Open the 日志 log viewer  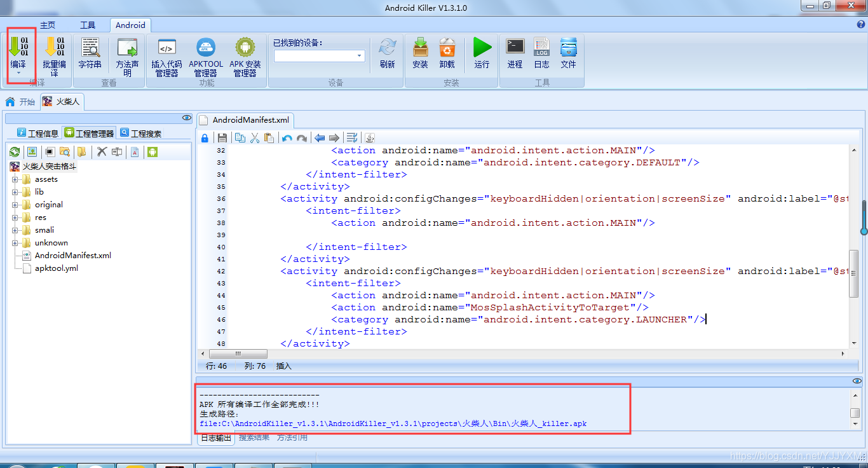tap(541, 52)
